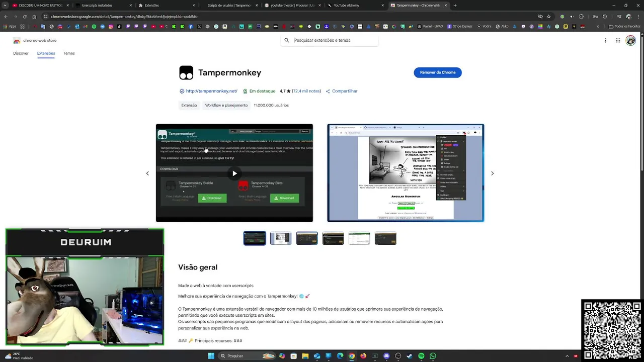Image resolution: width=644 pixels, height=362 pixels.
Task: Open a new browser tab with plus icon
Action: 455,6
